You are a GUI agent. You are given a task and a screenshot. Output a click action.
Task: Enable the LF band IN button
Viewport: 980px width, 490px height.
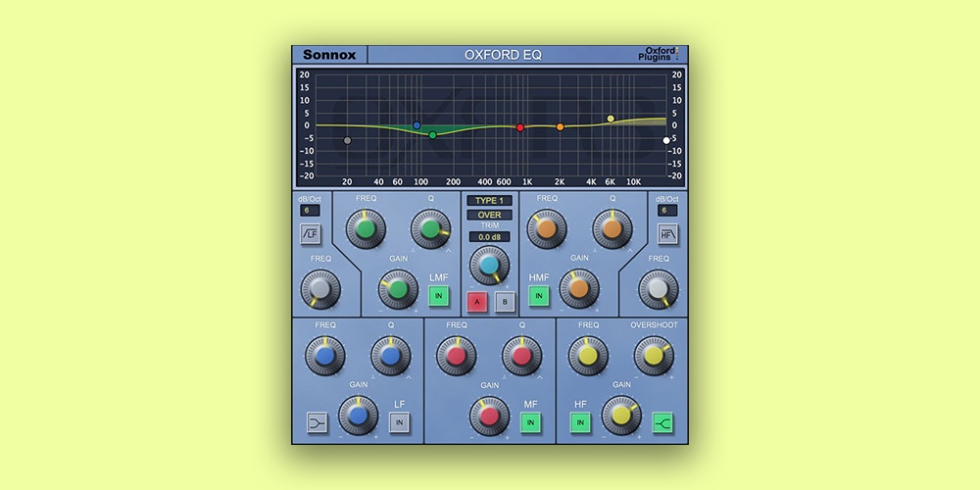pyautogui.click(x=399, y=422)
